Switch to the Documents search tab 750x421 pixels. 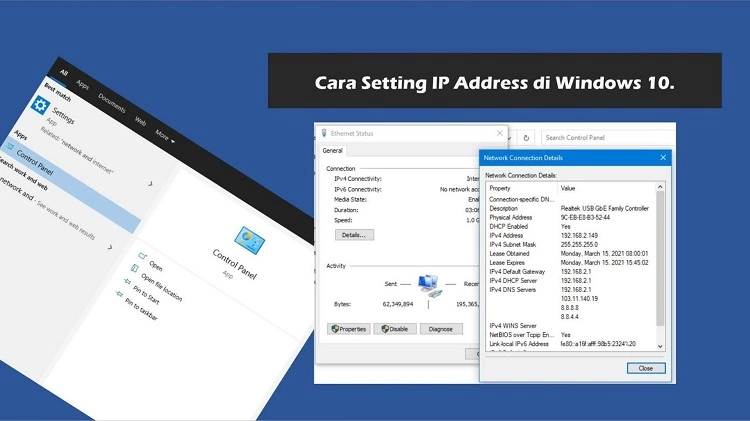click(x=111, y=102)
